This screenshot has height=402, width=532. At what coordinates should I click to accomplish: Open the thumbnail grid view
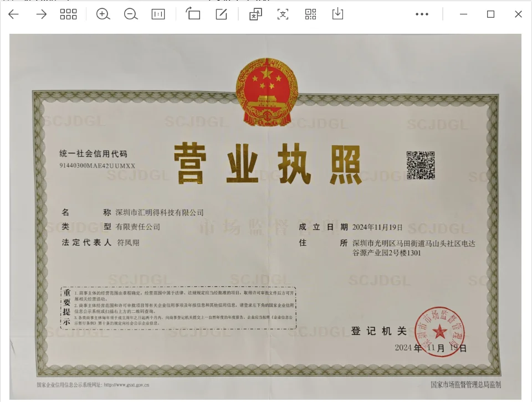(x=68, y=14)
